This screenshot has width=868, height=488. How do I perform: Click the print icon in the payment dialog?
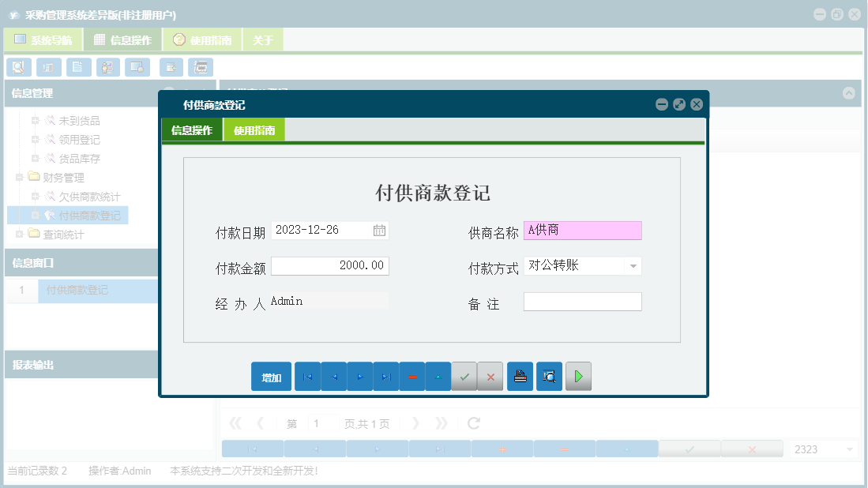[520, 377]
